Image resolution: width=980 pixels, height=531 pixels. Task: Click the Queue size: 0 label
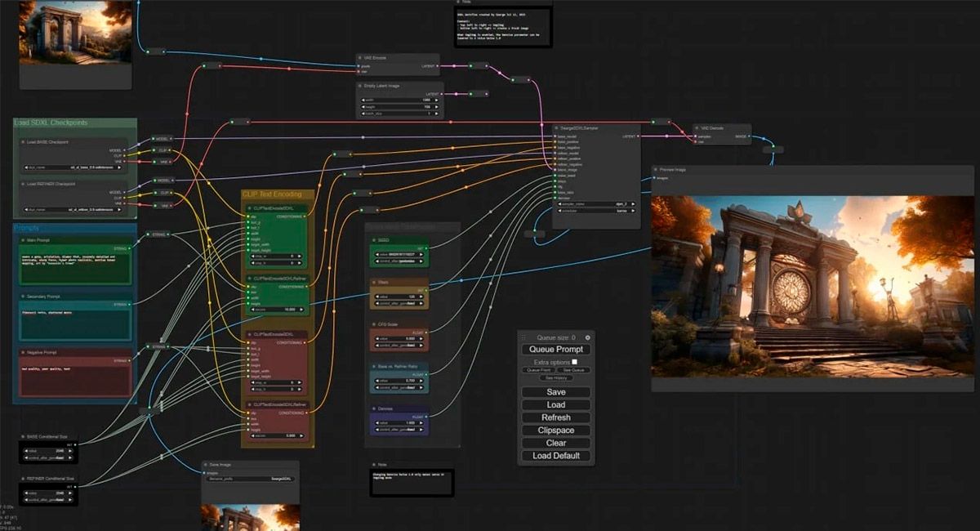click(x=555, y=337)
